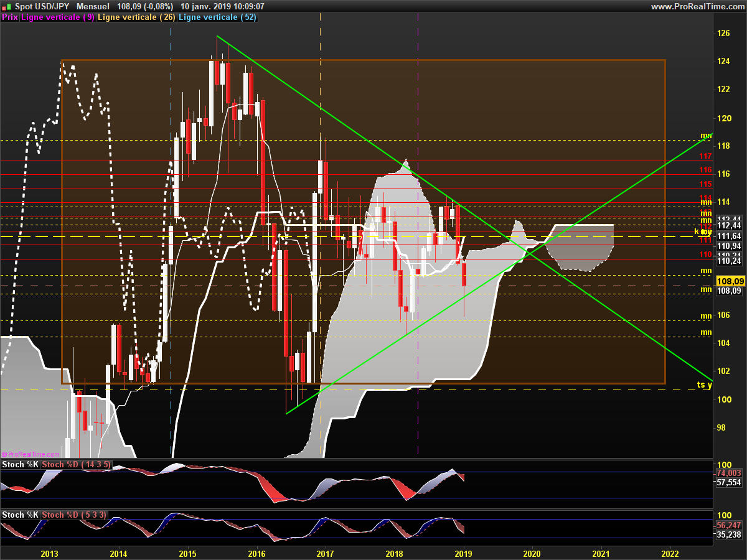Click the candlestick chart icon beside Spot USD/JPY
The width and height of the screenshot is (747, 560).
(x=6, y=6)
